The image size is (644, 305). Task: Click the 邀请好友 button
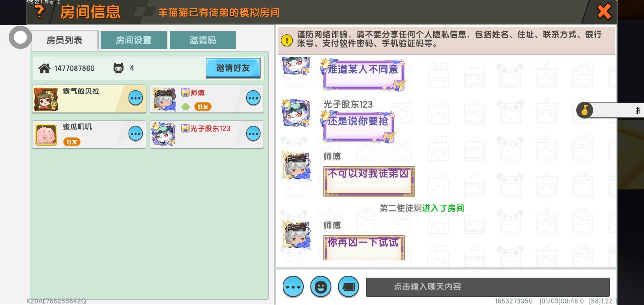233,68
